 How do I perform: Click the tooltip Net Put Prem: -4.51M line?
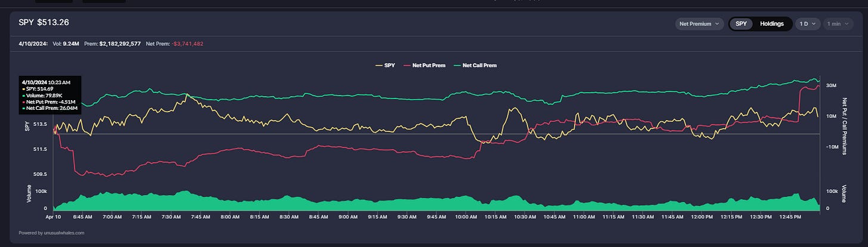click(49, 101)
